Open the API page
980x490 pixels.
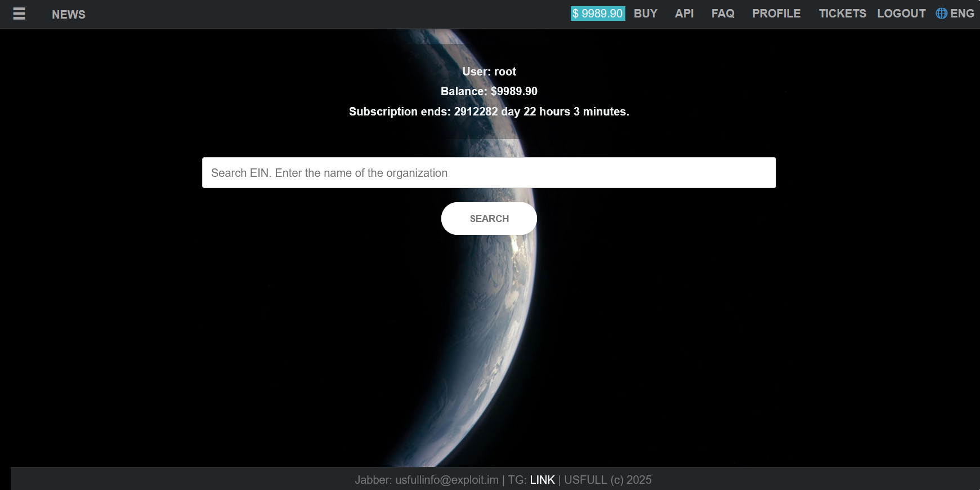pyautogui.click(x=684, y=14)
